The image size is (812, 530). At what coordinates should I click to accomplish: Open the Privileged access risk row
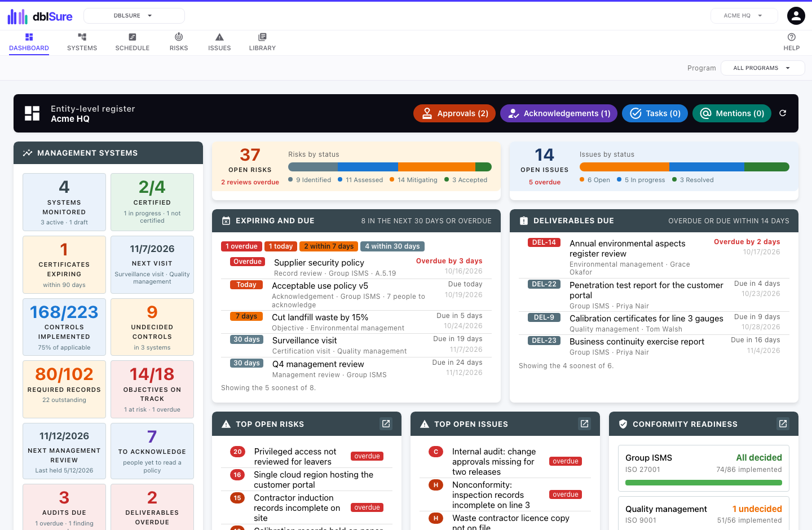click(307, 456)
